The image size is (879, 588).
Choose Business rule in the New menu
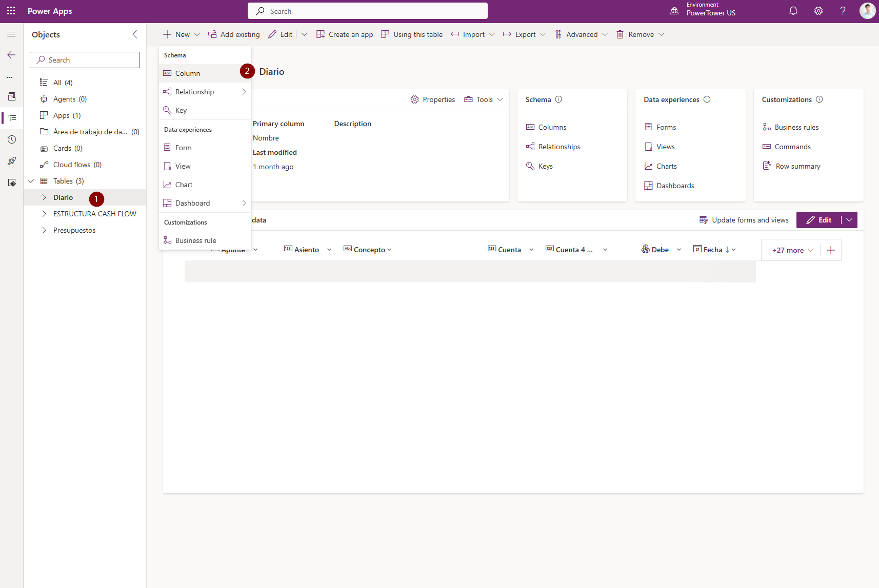click(x=195, y=240)
